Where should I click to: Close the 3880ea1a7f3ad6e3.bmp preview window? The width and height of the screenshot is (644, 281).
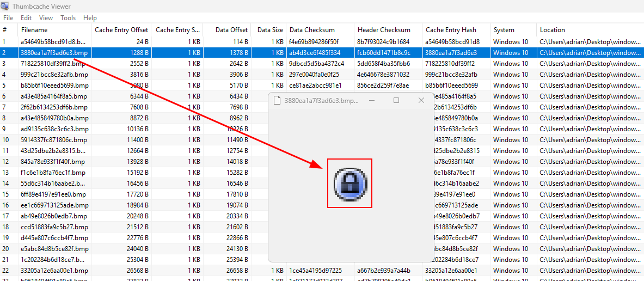[421, 101]
